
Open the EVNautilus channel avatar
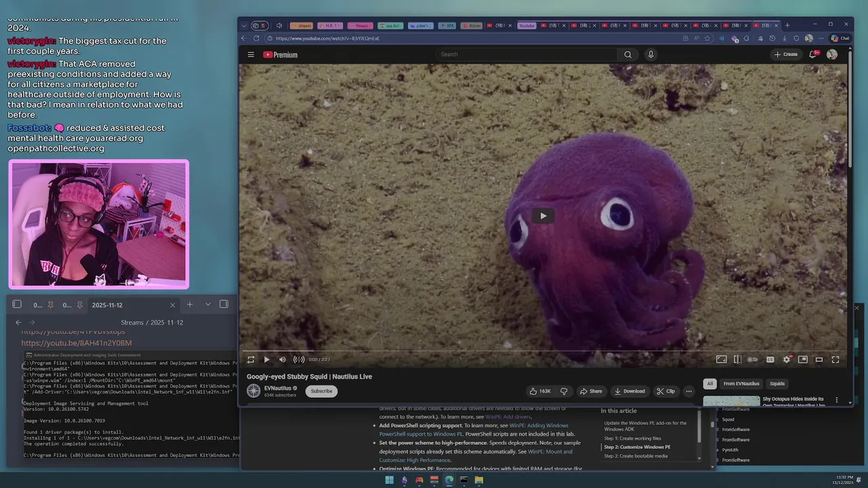(254, 391)
